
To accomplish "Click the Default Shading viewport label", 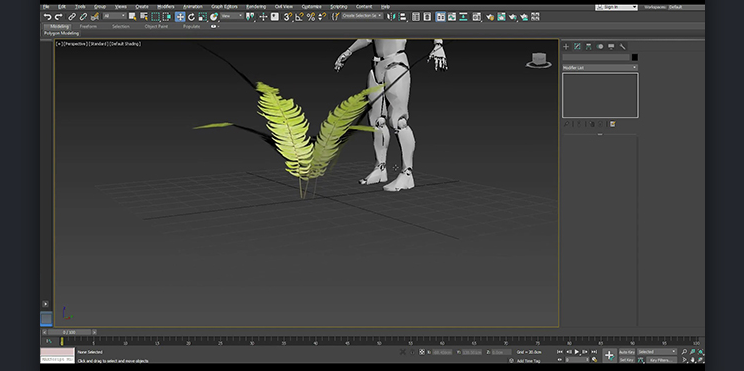I will [125, 44].
